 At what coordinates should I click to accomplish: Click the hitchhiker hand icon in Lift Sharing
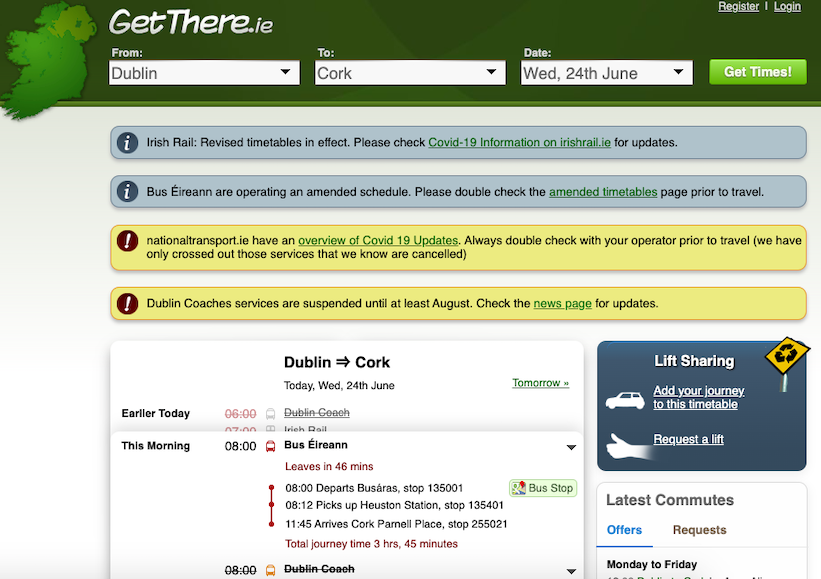(x=625, y=446)
